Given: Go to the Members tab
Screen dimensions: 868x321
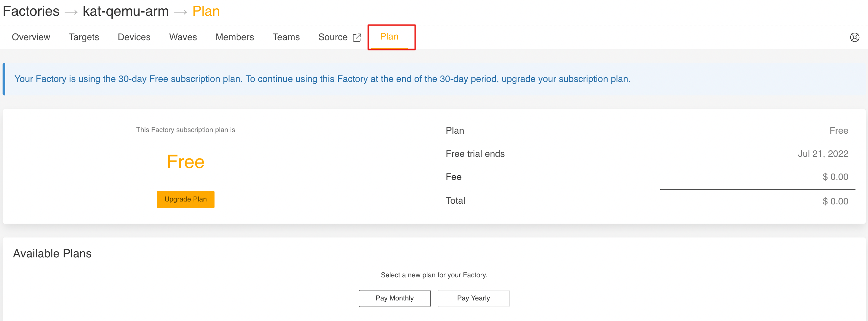Looking at the screenshot, I should [x=234, y=37].
